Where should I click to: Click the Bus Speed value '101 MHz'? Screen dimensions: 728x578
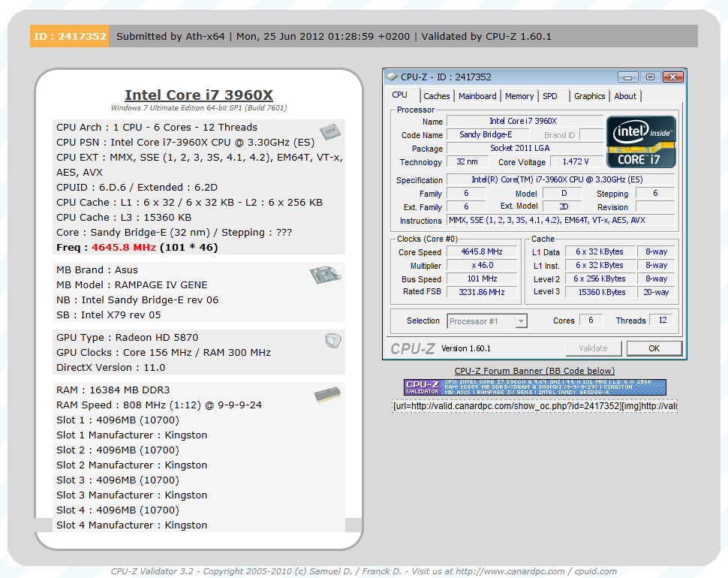coord(482,278)
